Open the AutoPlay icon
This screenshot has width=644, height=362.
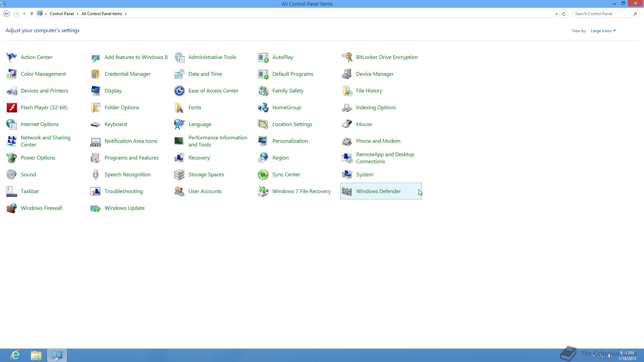click(263, 57)
